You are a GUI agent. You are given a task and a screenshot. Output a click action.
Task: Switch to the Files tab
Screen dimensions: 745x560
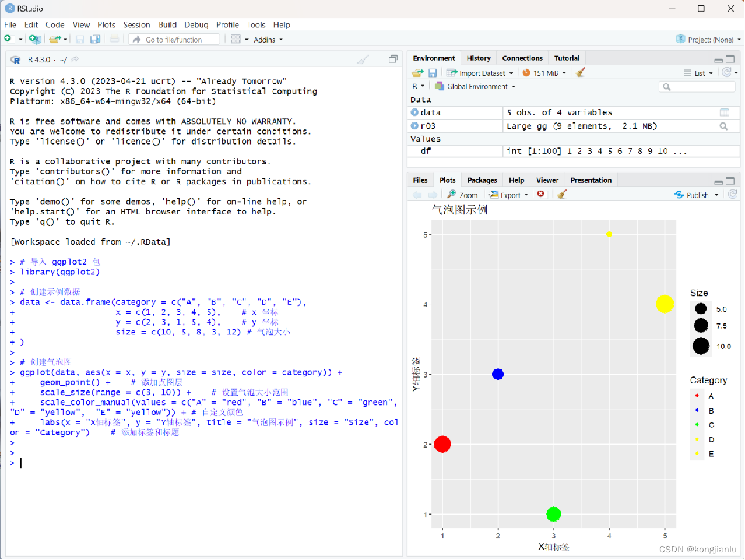pyautogui.click(x=420, y=181)
